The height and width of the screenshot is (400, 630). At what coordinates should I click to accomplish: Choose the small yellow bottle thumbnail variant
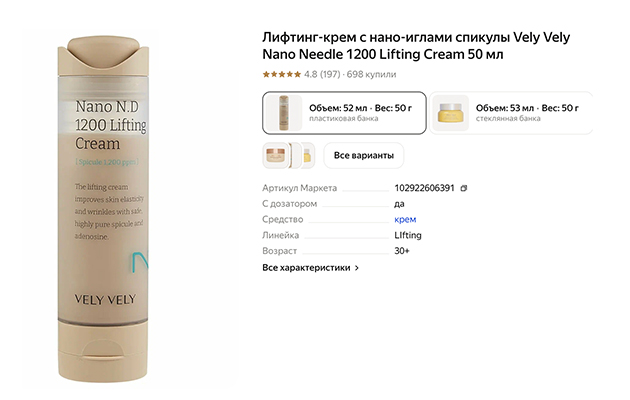[308, 155]
